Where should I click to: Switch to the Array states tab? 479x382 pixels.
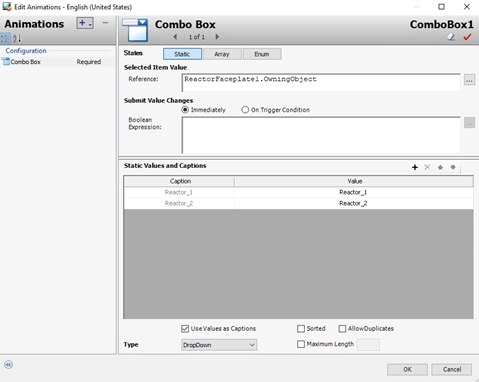[222, 54]
